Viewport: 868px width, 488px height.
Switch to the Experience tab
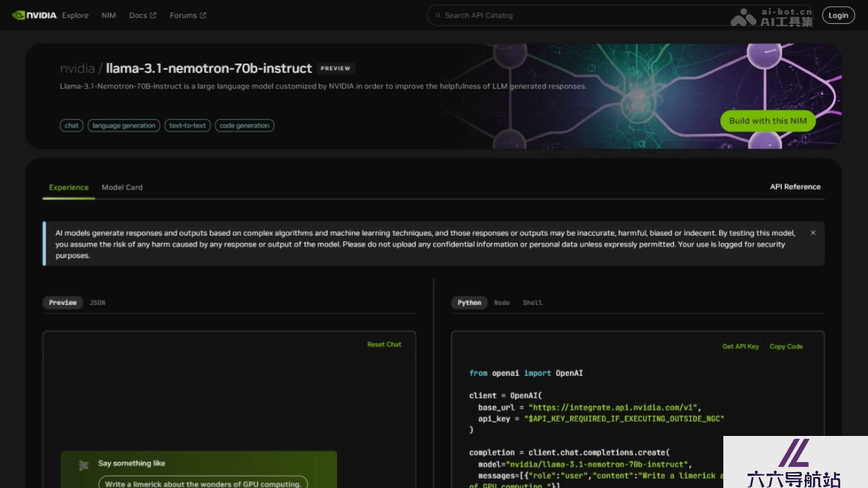(x=69, y=187)
